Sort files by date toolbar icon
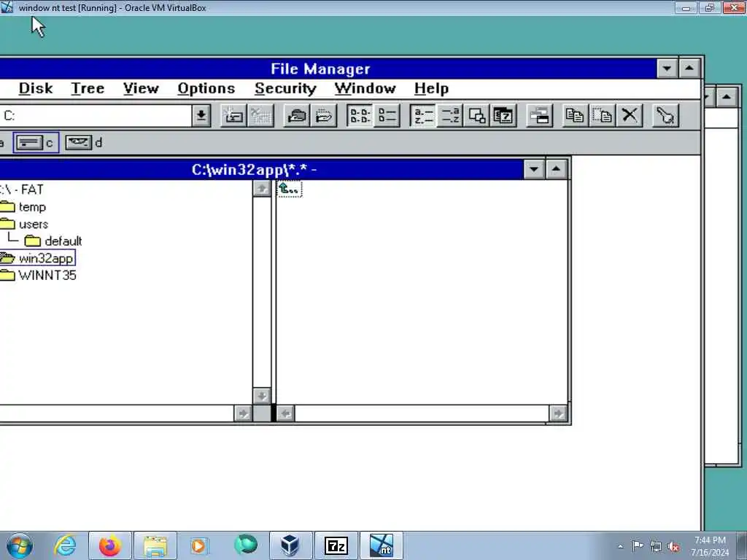This screenshot has height=560, width=747. coord(503,115)
